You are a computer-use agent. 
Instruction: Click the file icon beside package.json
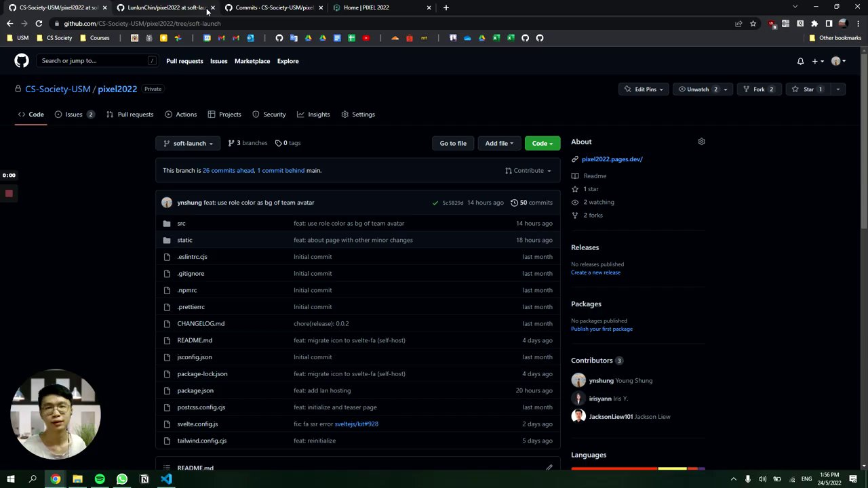167,390
